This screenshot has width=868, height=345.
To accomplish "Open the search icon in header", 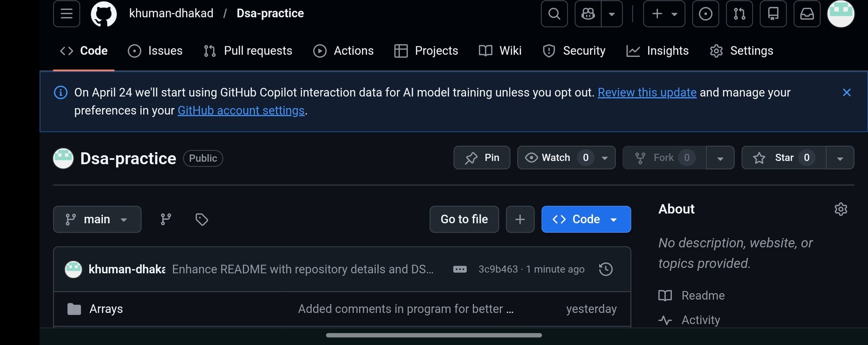I will pos(554,14).
